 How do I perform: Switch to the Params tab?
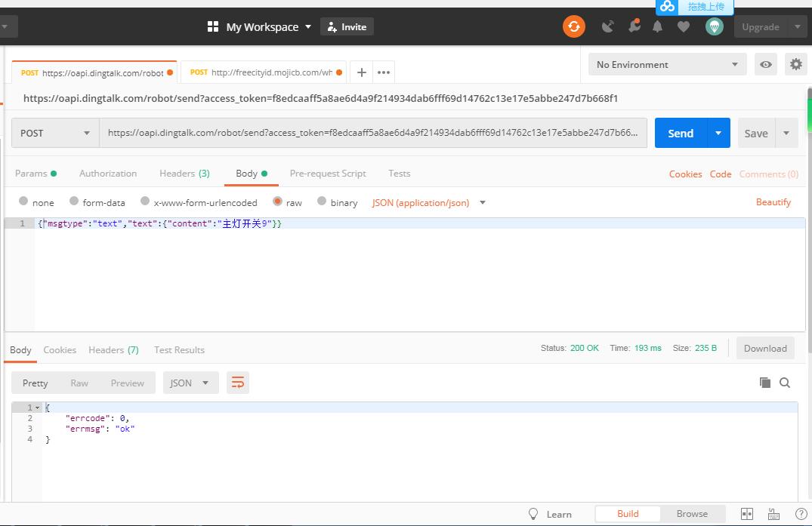coord(36,174)
